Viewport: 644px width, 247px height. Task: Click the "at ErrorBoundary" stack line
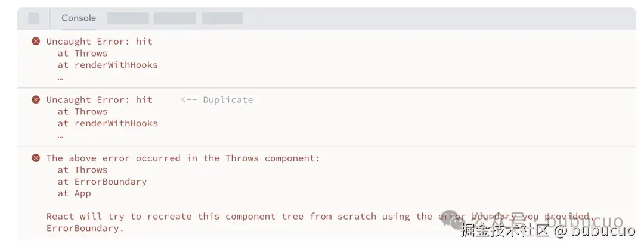(102, 182)
